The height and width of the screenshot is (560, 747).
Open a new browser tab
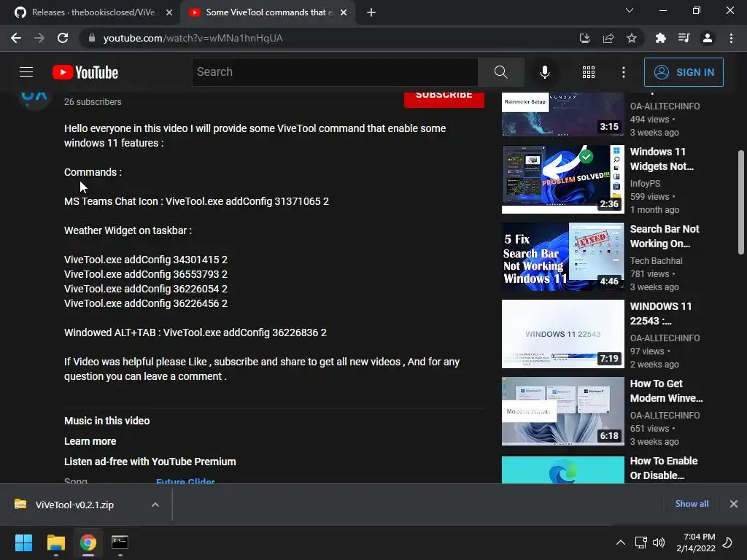click(x=371, y=12)
